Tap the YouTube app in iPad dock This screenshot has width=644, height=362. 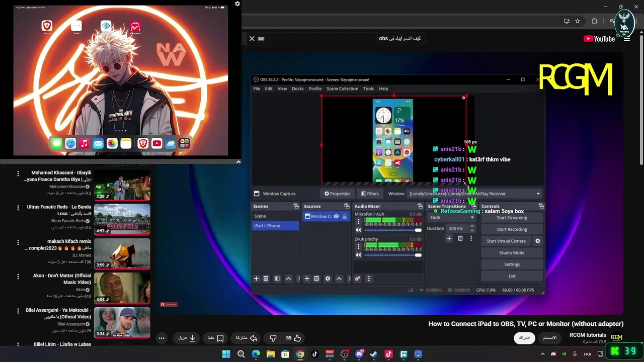click(x=157, y=143)
